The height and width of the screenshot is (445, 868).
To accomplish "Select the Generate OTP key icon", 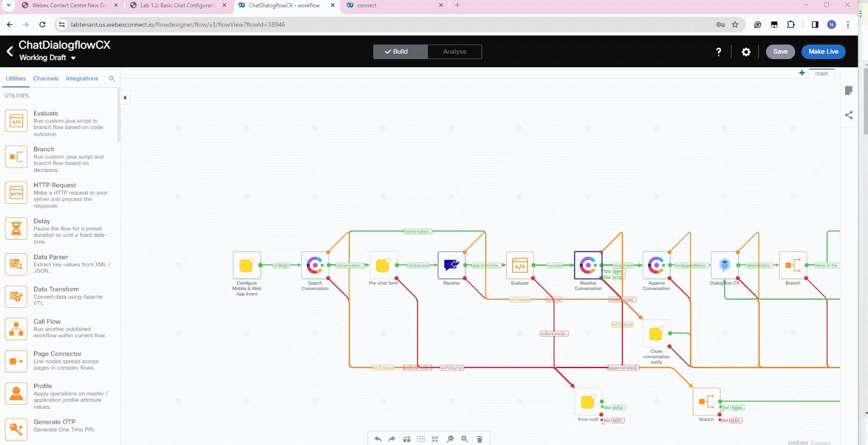I will point(16,429).
